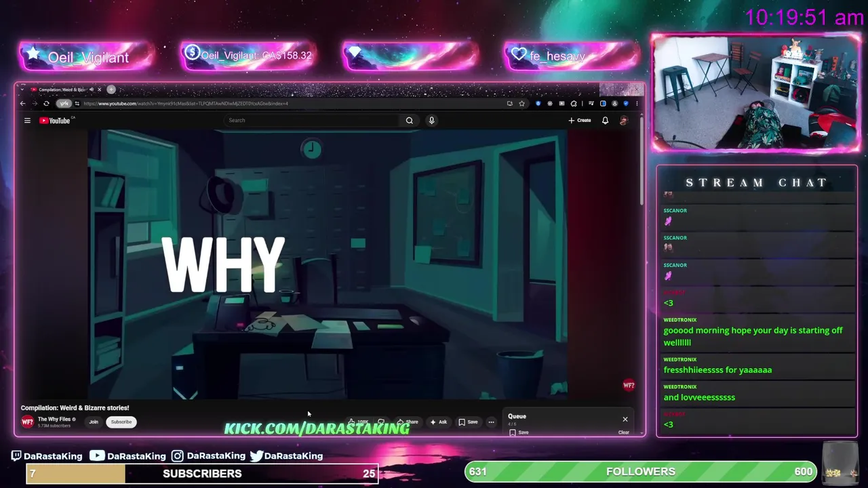The width and height of the screenshot is (868, 488).
Task: Select the Compilation: Weird & Bizarre browser tab
Action: (x=61, y=89)
